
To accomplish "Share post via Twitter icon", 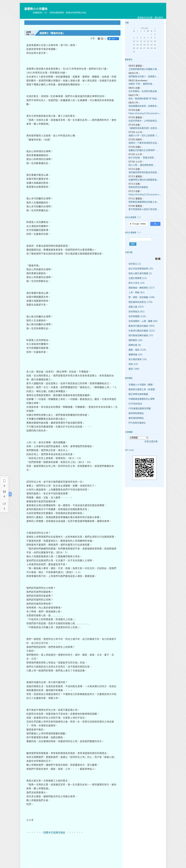I will click(105, 39).
